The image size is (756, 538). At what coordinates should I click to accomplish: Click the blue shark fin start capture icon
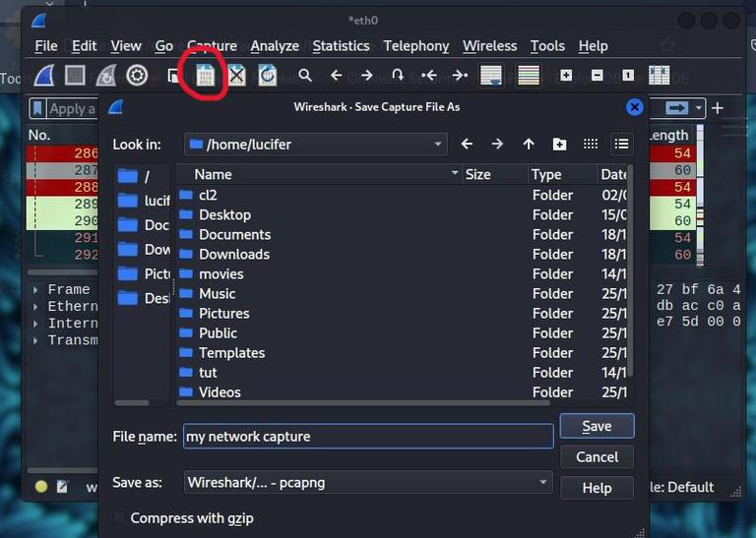44,75
